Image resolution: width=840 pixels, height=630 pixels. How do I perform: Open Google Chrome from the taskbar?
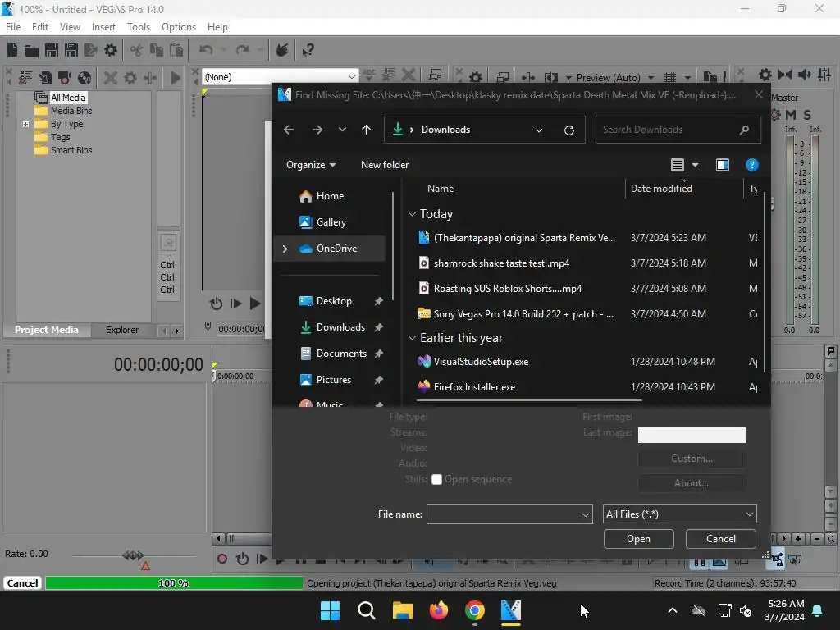[475, 610]
